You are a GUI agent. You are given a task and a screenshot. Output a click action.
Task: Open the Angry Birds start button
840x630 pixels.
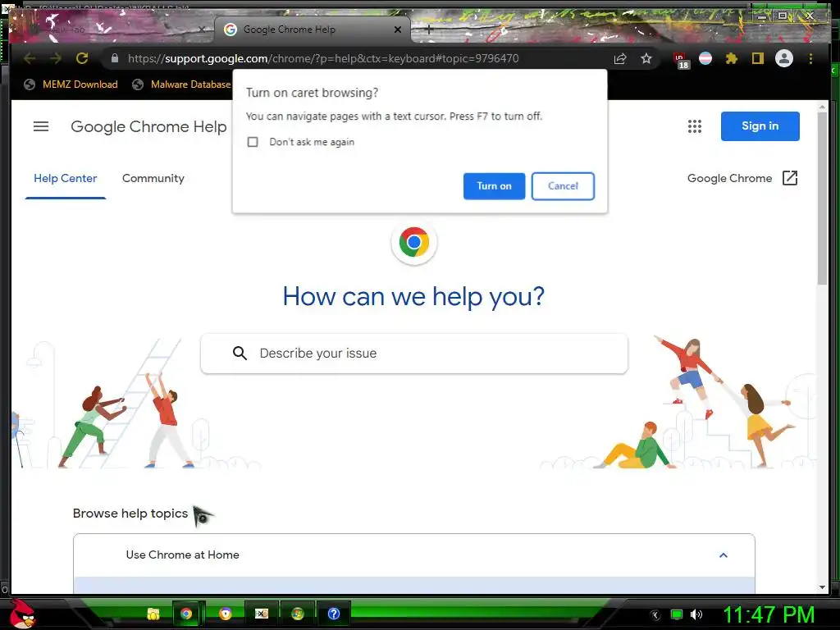pos(22,614)
